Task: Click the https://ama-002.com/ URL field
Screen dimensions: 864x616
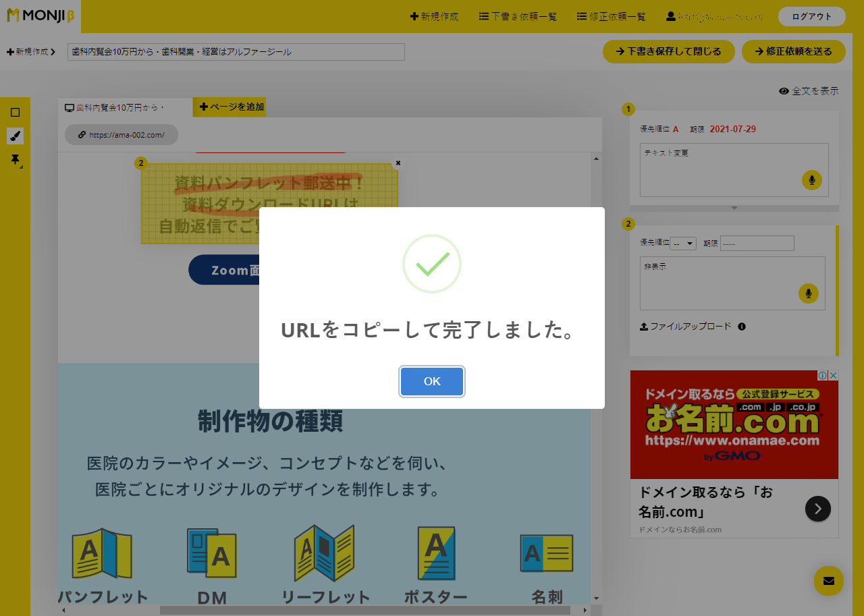Action: coord(122,134)
